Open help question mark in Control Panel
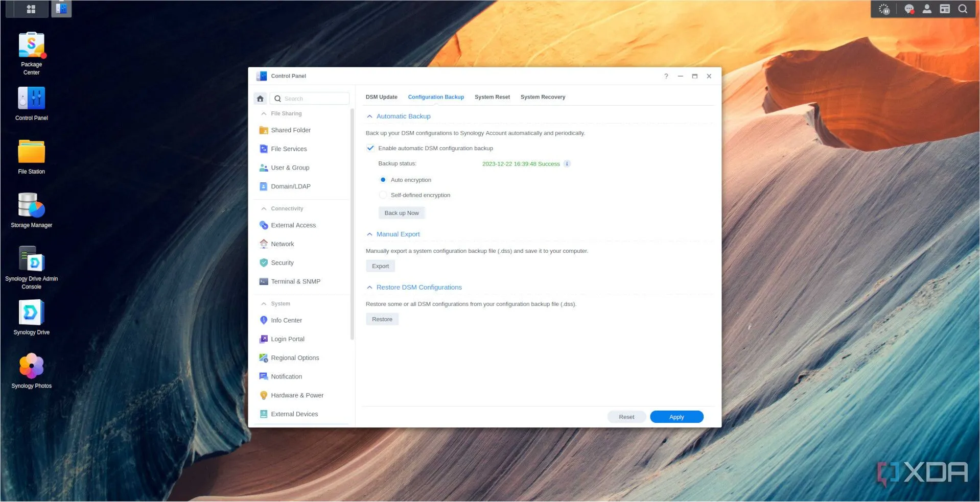The image size is (980, 502). [666, 76]
